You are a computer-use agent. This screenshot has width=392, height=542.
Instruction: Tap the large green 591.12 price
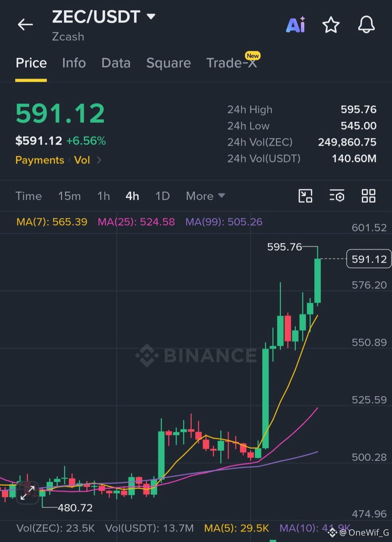tap(60, 114)
